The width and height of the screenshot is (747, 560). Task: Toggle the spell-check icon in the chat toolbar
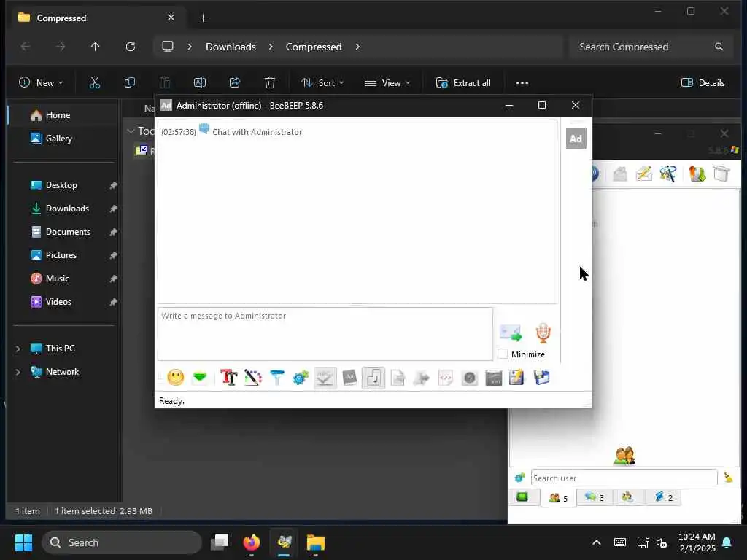point(325,378)
